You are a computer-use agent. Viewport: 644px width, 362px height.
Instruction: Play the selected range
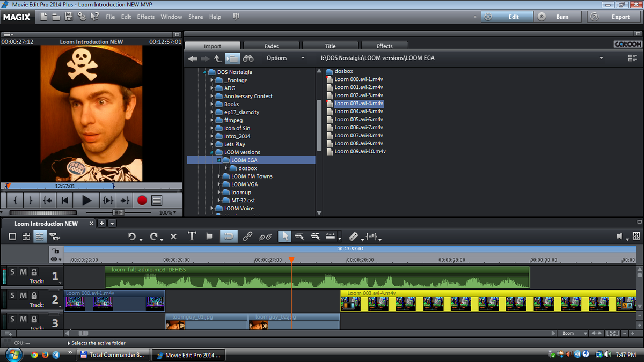tap(108, 201)
